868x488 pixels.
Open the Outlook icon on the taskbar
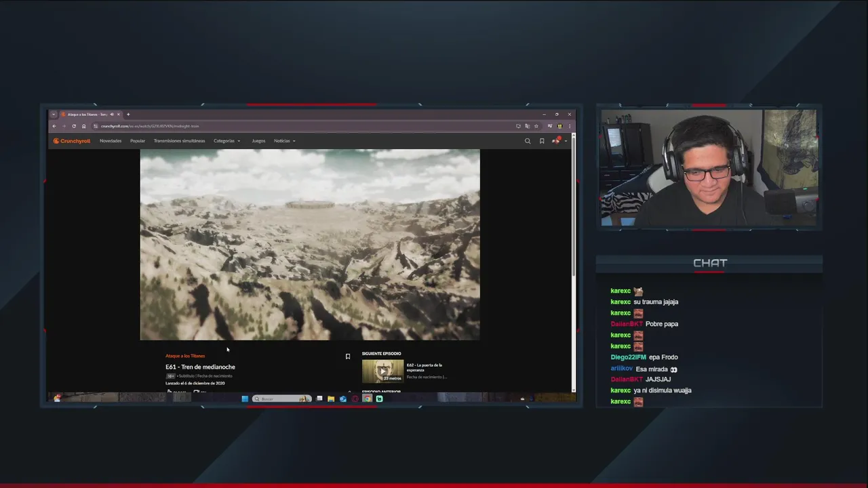coord(342,399)
